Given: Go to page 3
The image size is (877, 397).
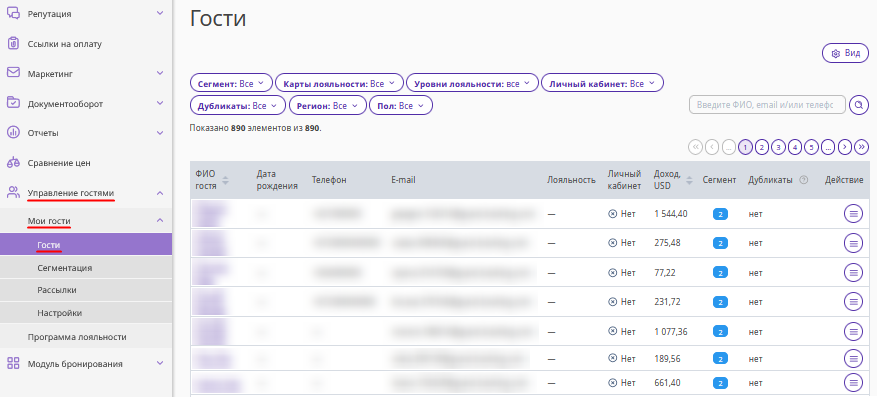Looking at the screenshot, I should (x=778, y=147).
